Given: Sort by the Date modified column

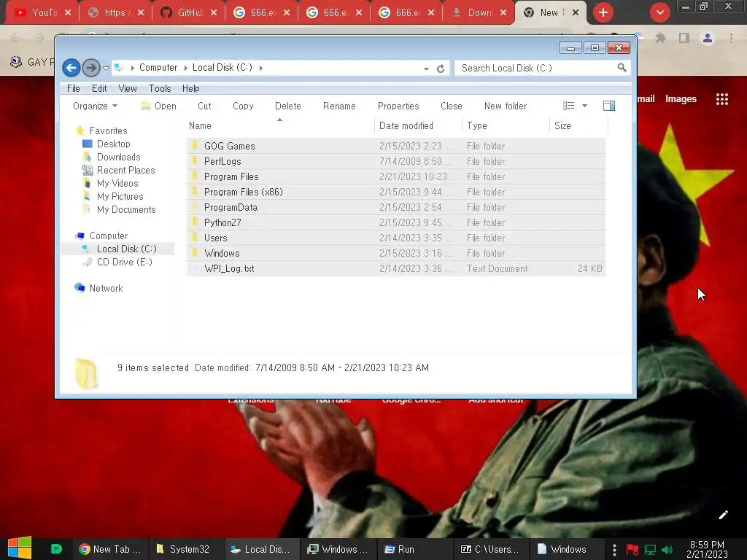Looking at the screenshot, I should (418, 125).
